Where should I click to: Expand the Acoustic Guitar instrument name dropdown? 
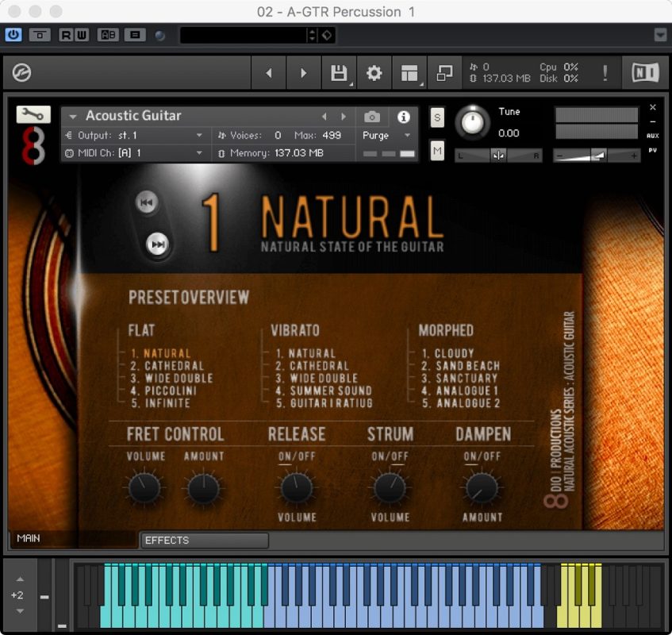(72, 116)
